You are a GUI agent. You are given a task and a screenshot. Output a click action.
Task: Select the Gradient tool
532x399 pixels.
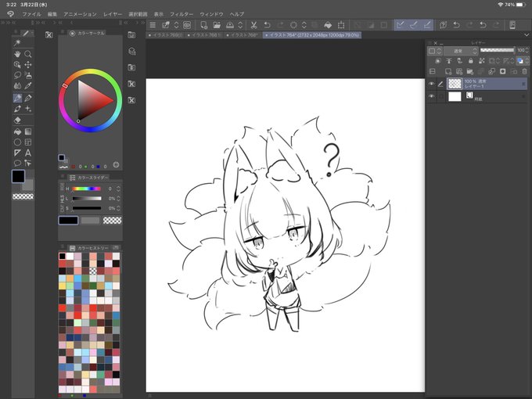(x=28, y=131)
